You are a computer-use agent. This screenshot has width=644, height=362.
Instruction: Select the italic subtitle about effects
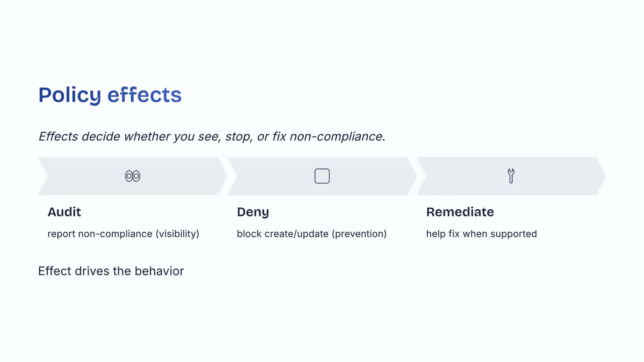[x=212, y=136]
